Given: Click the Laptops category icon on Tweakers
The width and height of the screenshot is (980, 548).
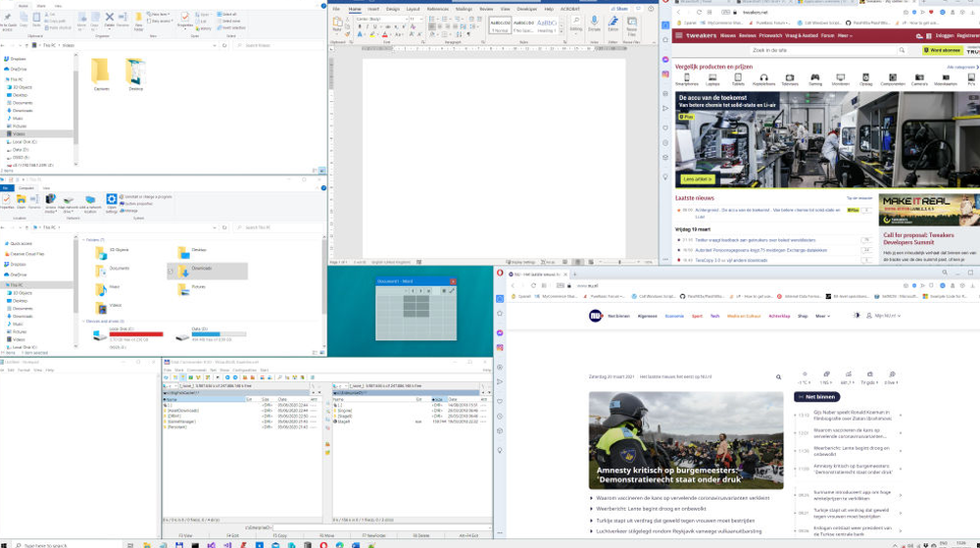Looking at the screenshot, I should pyautogui.click(x=712, y=77).
